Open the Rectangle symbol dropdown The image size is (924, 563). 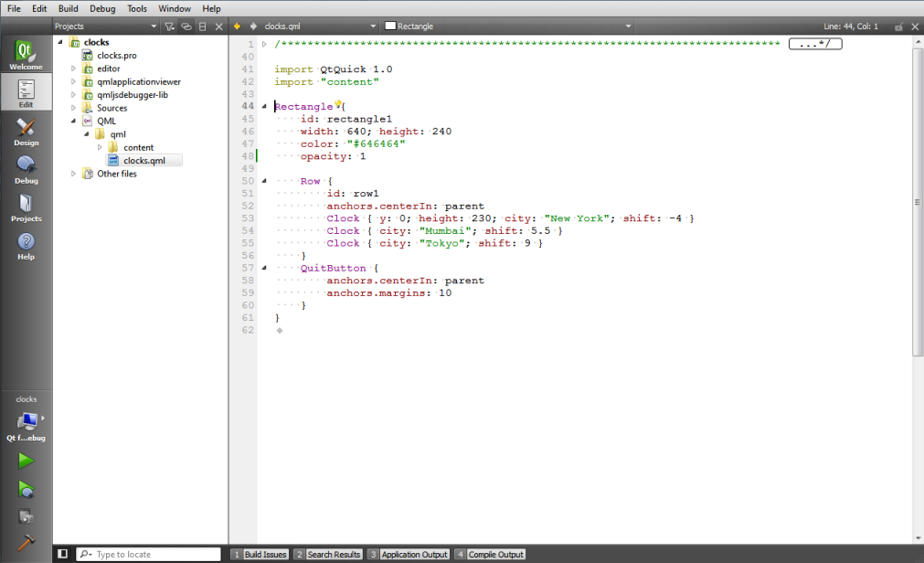click(x=508, y=26)
